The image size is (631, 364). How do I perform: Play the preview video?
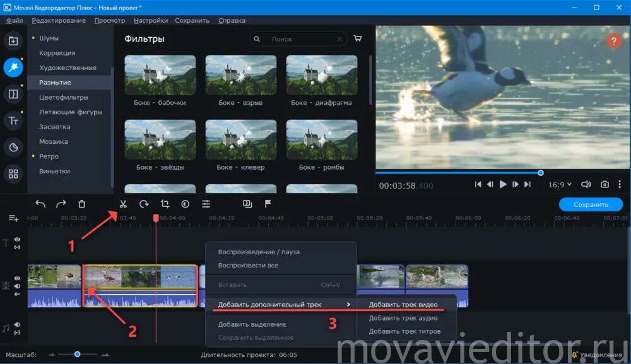tap(503, 184)
